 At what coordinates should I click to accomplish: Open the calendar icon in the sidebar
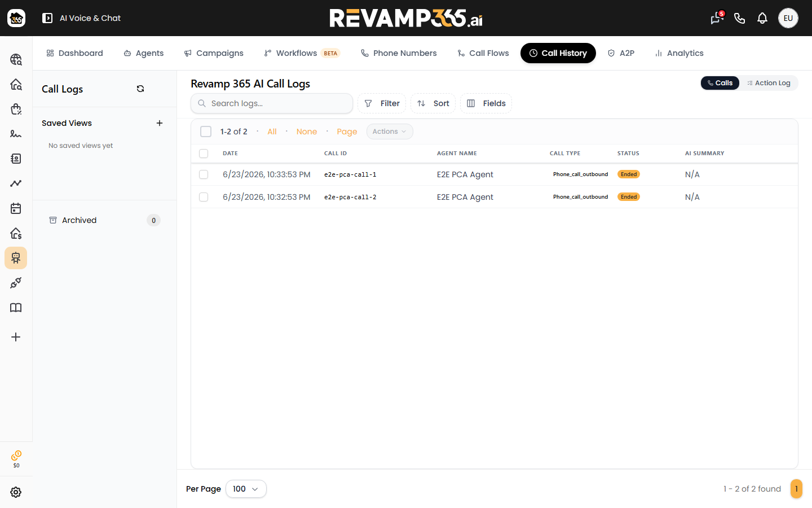point(16,208)
